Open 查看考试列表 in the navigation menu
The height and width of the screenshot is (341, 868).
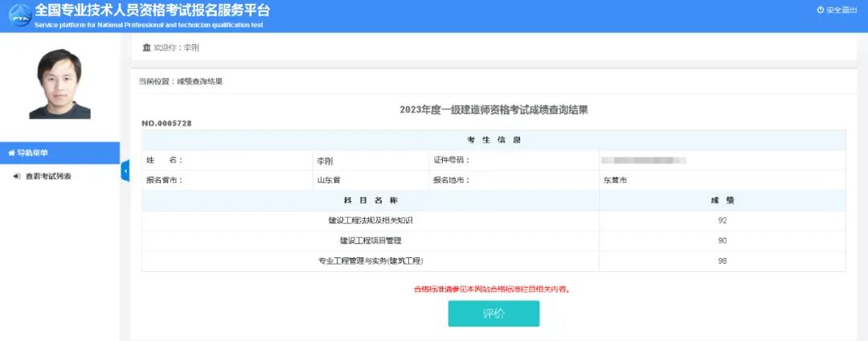coord(48,176)
